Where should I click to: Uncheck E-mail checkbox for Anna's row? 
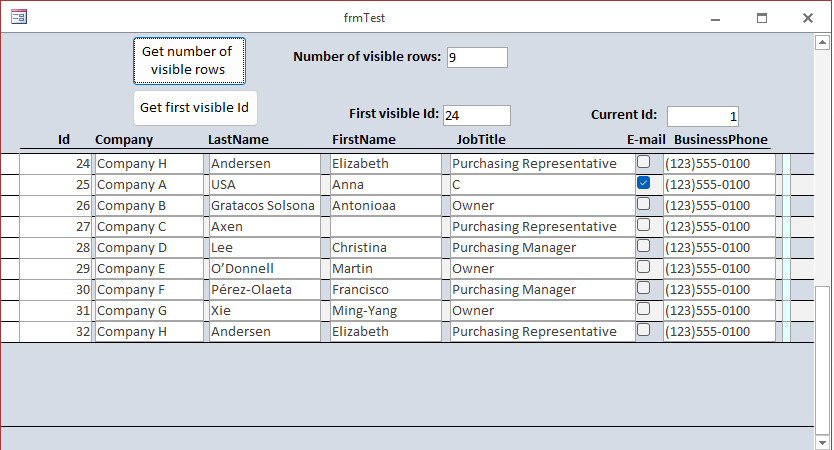[x=643, y=183]
